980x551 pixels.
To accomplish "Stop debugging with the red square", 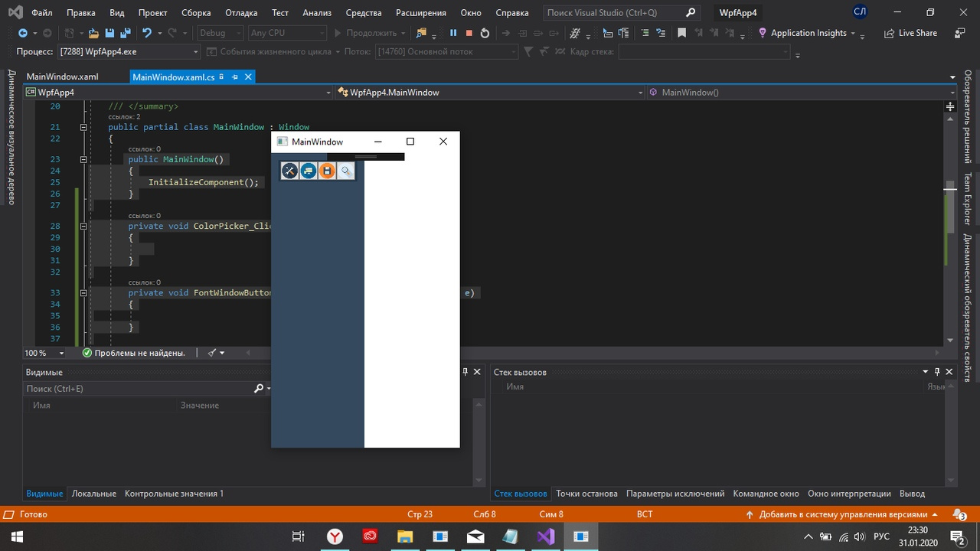I will coord(469,33).
